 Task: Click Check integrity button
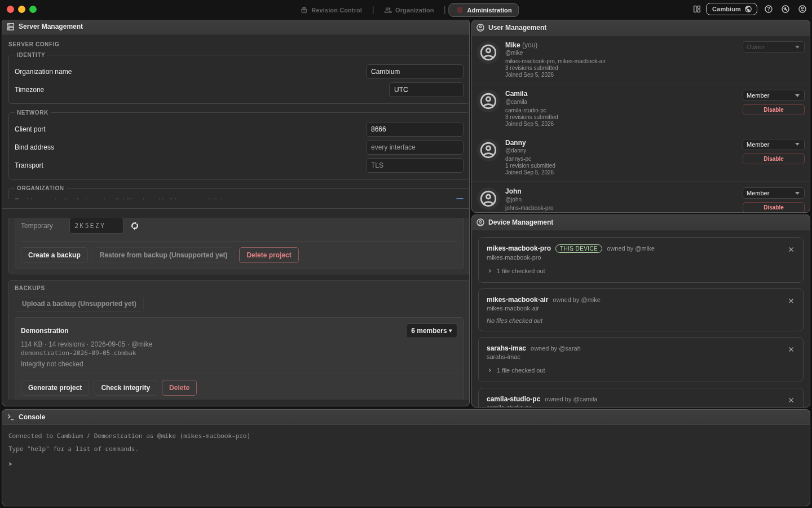125,388
